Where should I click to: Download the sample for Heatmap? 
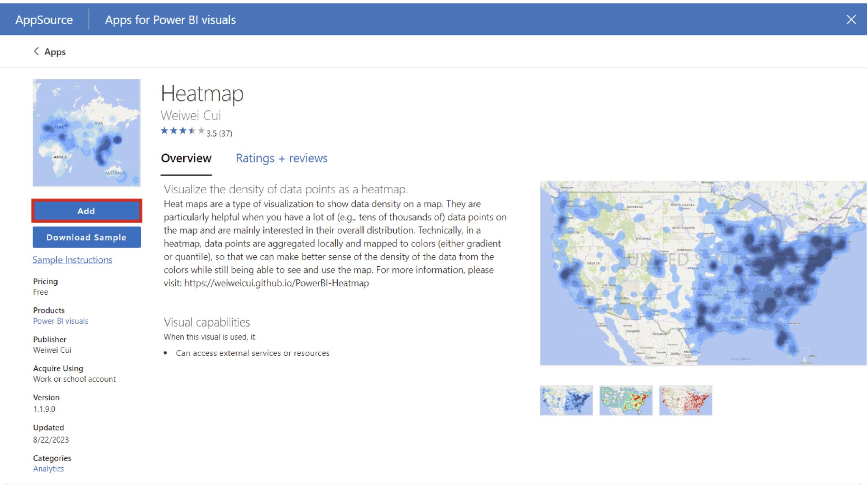pyautogui.click(x=86, y=237)
